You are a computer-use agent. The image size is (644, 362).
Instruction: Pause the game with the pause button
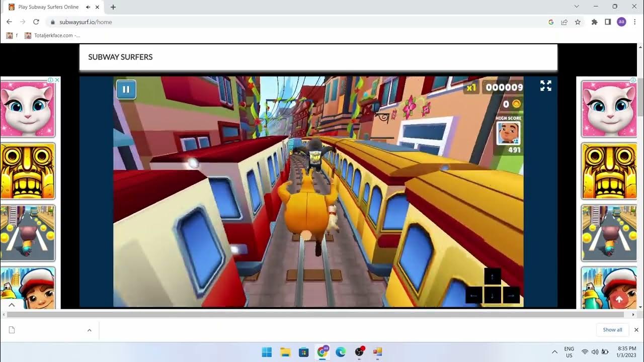[x=126, y=89]
